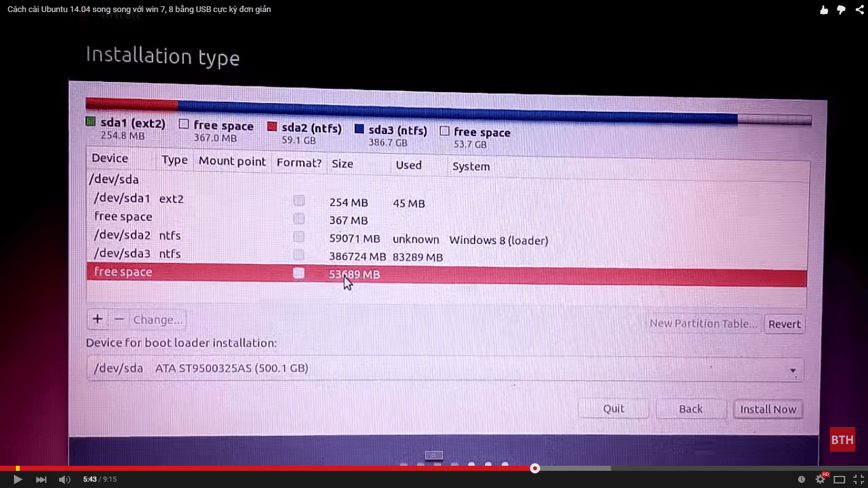Click the Back button

click(691, 409)
